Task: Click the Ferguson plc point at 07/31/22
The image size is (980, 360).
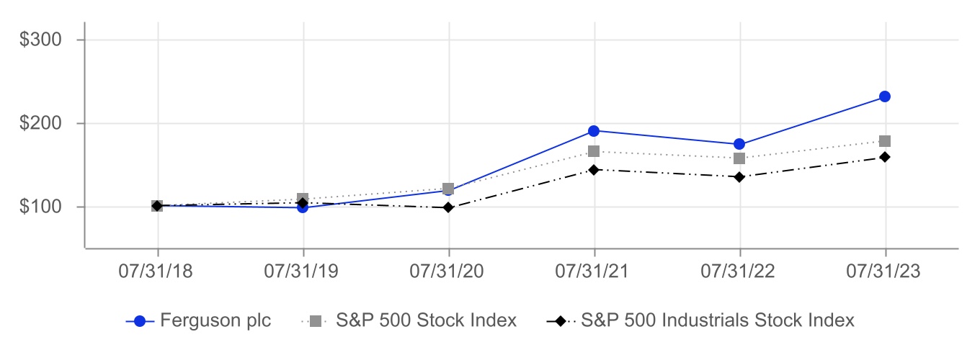Action: tap(739, 144)
